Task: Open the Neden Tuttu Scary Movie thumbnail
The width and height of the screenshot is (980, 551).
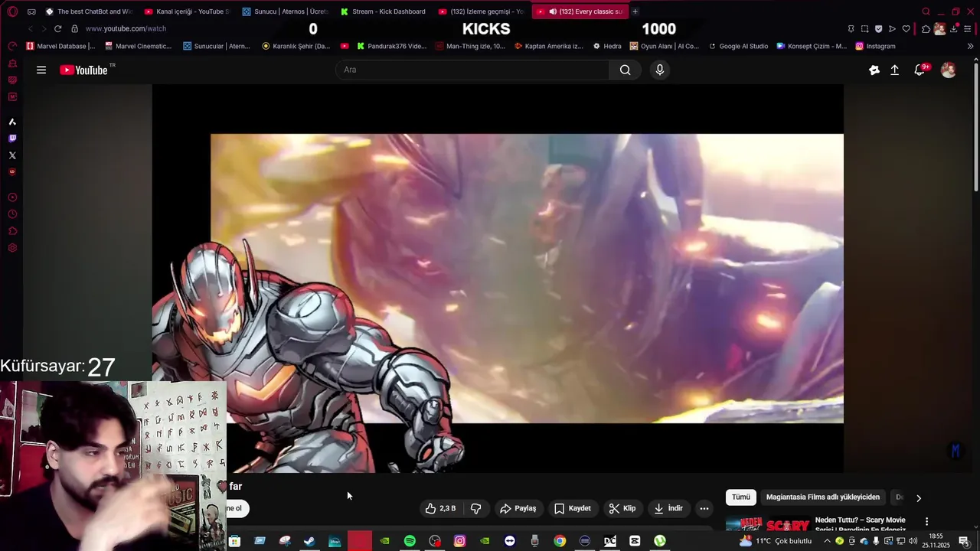Action: point(767,524)
